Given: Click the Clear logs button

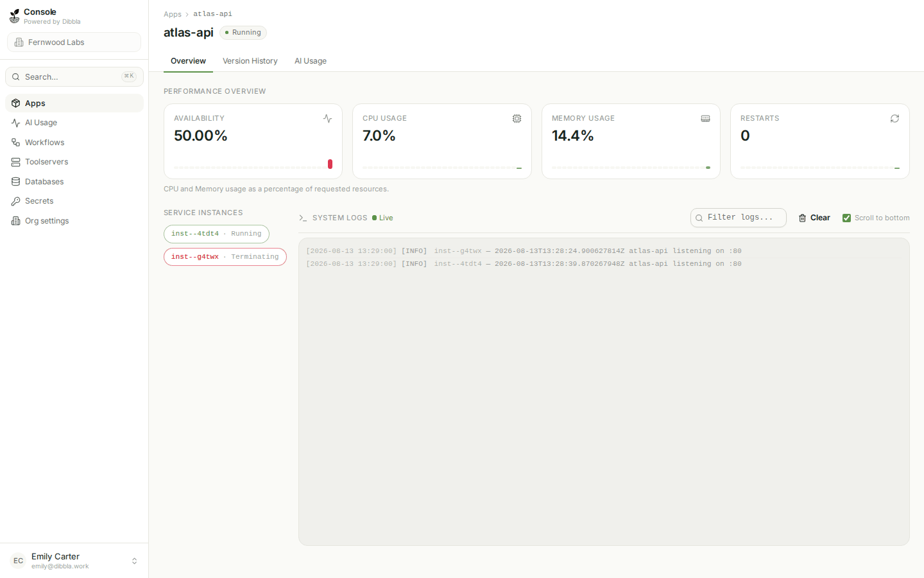Looking at the screenshot, I should click(814, 218).
